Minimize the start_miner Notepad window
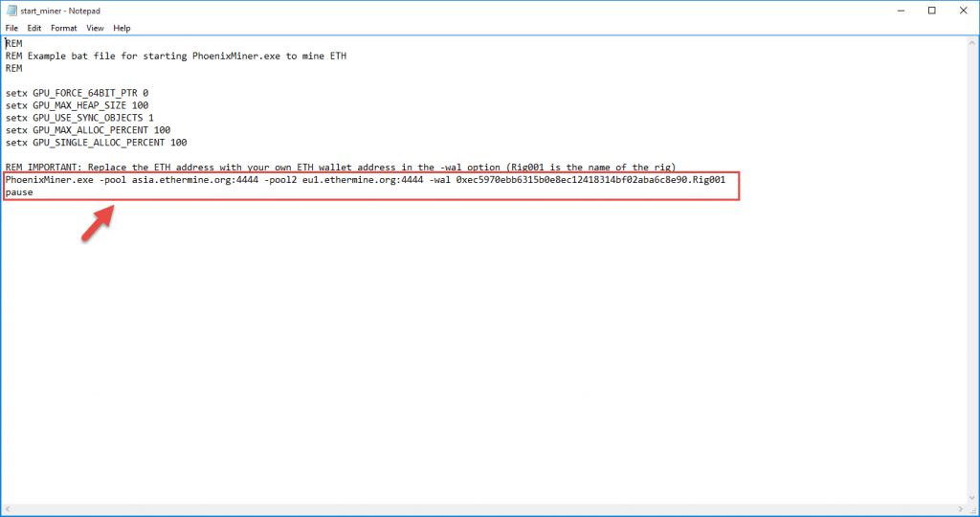Image resolution: width=980 pixels, height=517 pixels. click(x=901, y=11)
